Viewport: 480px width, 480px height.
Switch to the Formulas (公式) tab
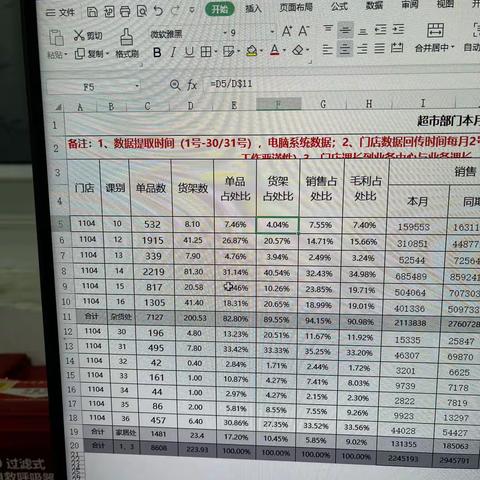tap(339, 6)
